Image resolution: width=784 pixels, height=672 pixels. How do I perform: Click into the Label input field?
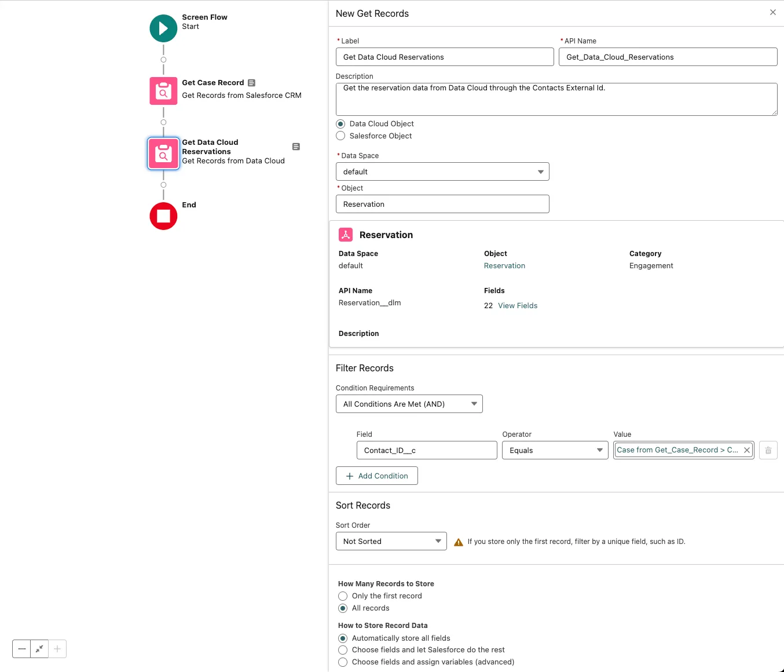click(x=445, y=57)
